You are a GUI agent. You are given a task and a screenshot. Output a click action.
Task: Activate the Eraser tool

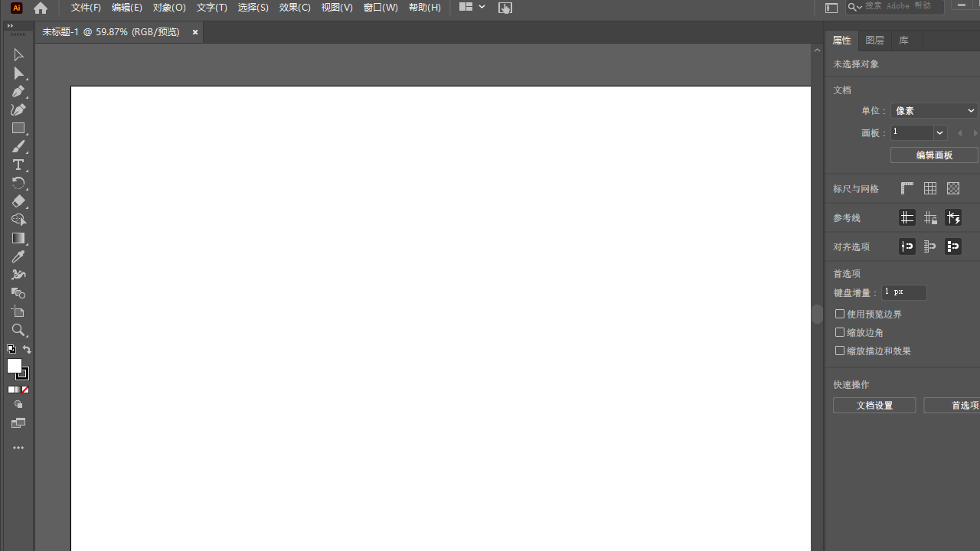[18, 201]
